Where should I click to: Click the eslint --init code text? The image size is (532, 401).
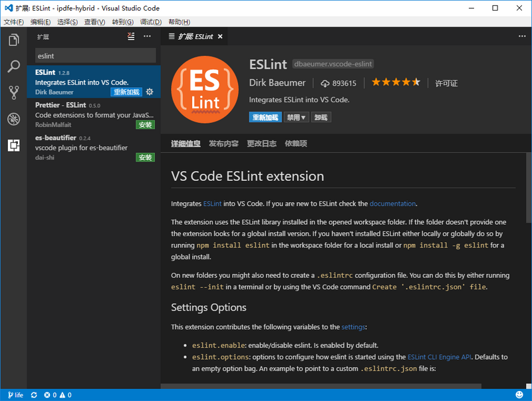tap(197, 287)
